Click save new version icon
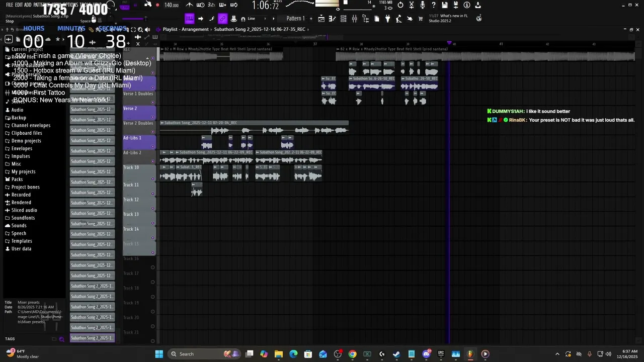Viewport: 644px width, 362px height. (x=456, y=5)
